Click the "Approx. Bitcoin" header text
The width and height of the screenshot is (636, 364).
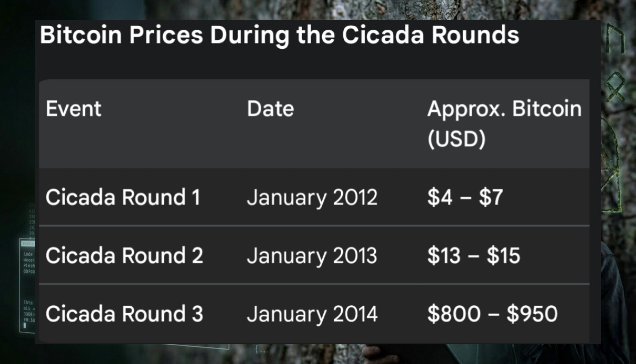click(504, 109)
